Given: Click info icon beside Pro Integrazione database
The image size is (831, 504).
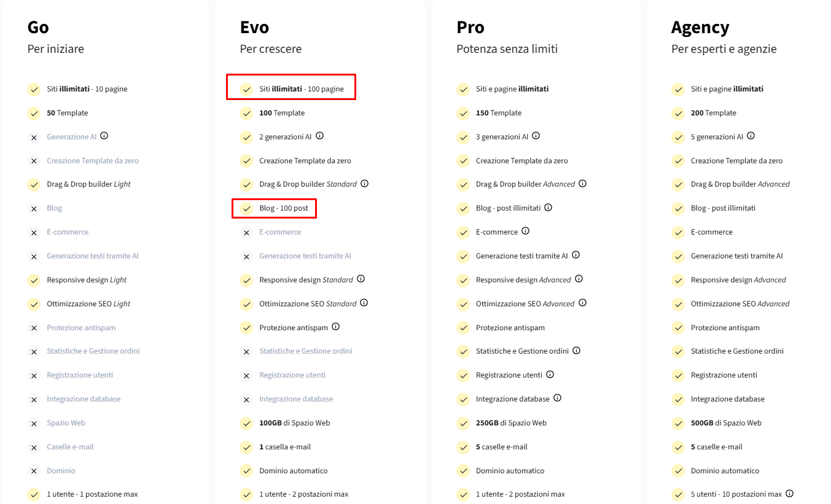Looking at the screenshot, I should (x=557, y=398).
